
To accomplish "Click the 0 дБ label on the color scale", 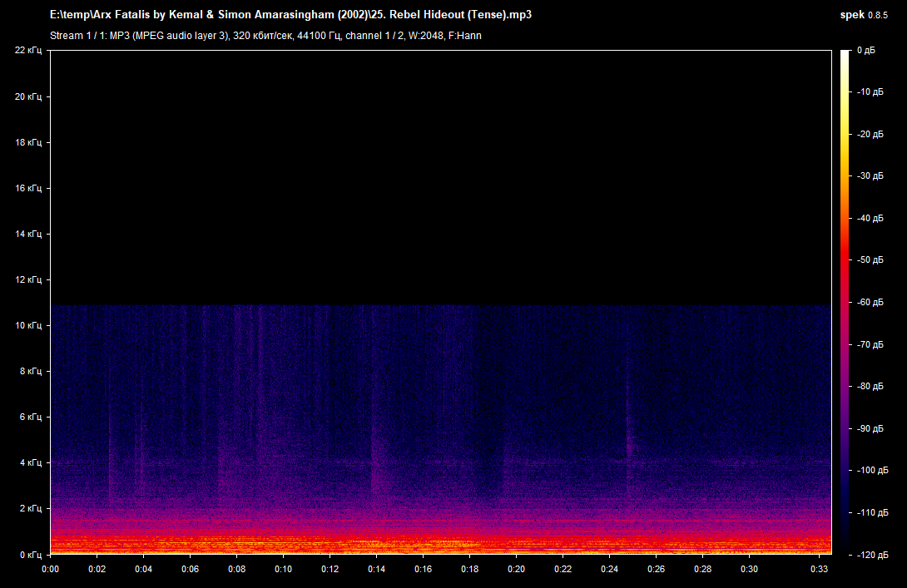I will [866, 50].
